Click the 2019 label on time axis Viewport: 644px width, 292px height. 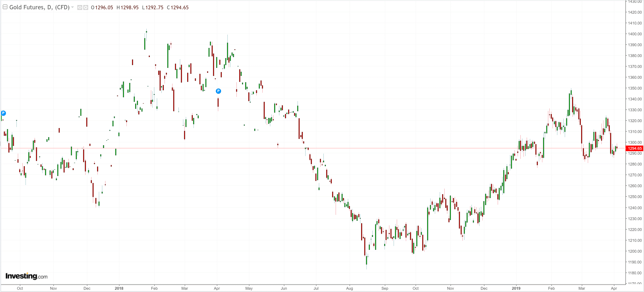click(516, 288)
